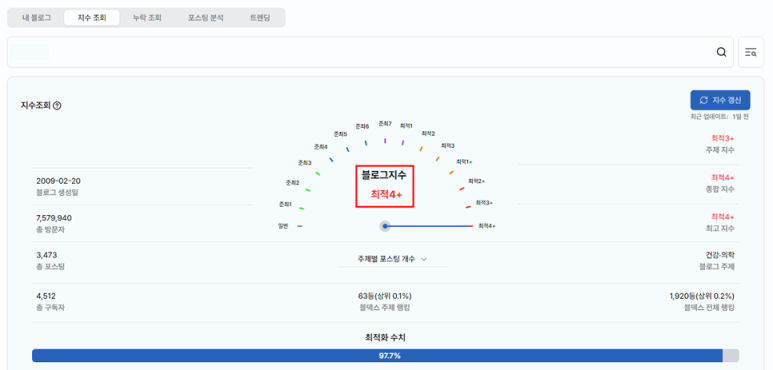Open the 포스팅 분석 tab
Image resolution: width=773 pixels, height=370 pixels.
206,18
